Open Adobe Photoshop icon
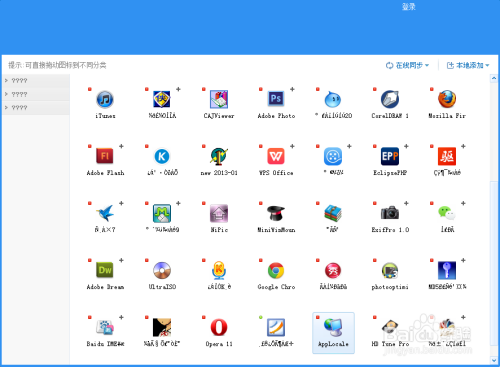This screenshot has height=367, width=500. pos(276,99)
